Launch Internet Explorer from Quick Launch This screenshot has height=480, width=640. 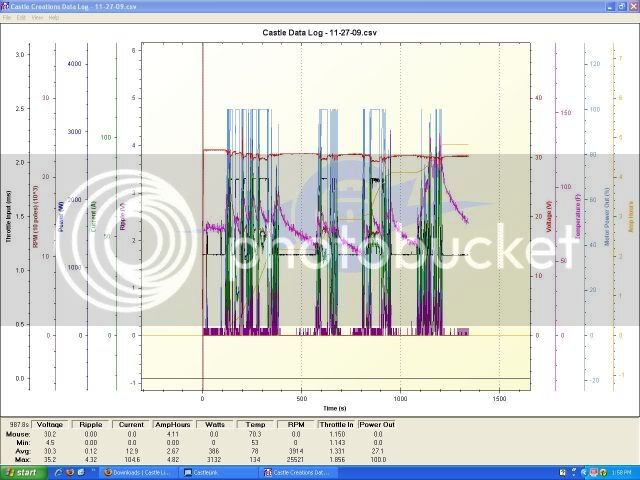58,473
